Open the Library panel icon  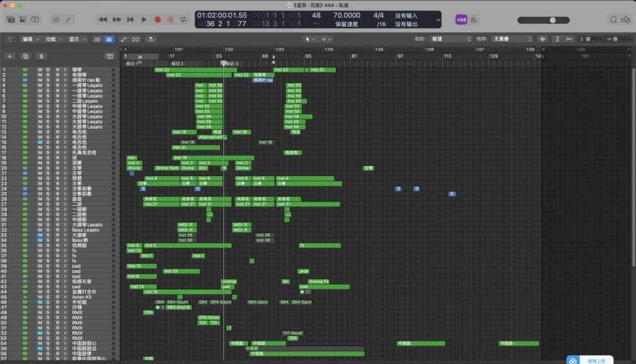coord(10,20)
